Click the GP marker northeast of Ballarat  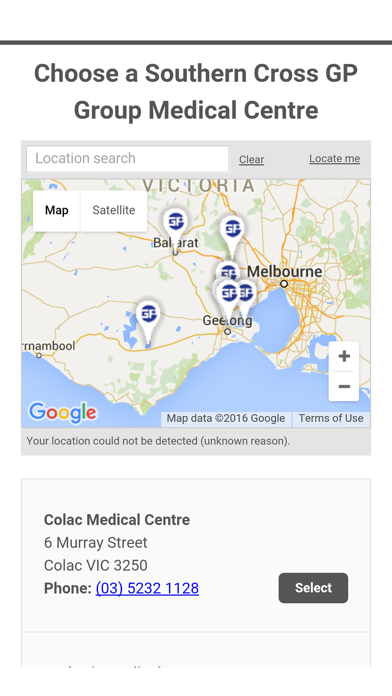[232, 229]
